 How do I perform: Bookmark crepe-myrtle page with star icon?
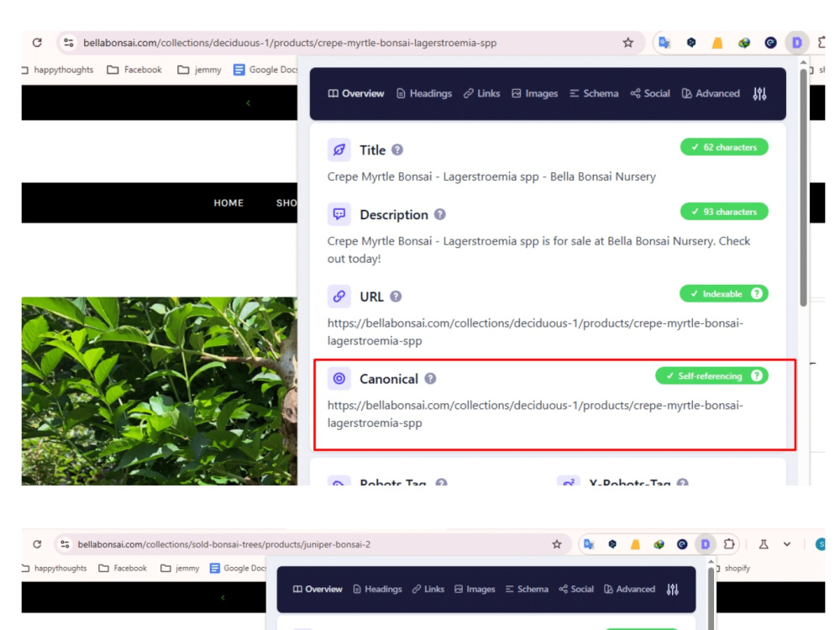(x=627, y=42)
